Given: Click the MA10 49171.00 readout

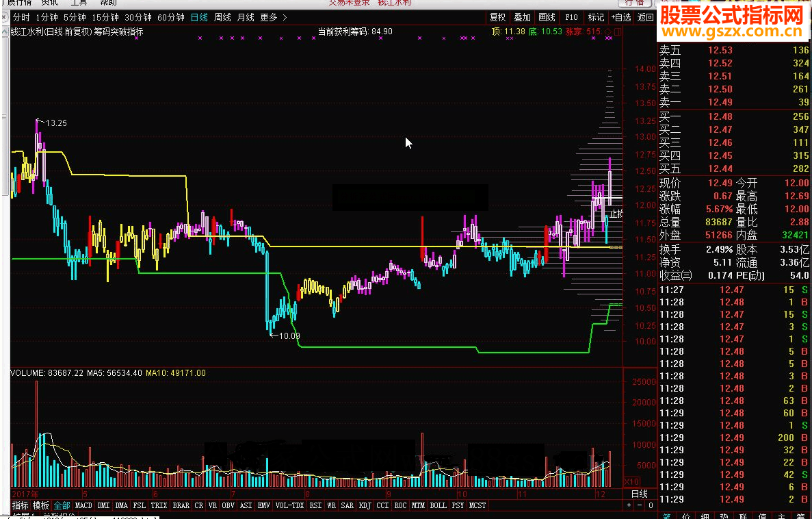Looking at the screenshot, I should tap(176, 373).
